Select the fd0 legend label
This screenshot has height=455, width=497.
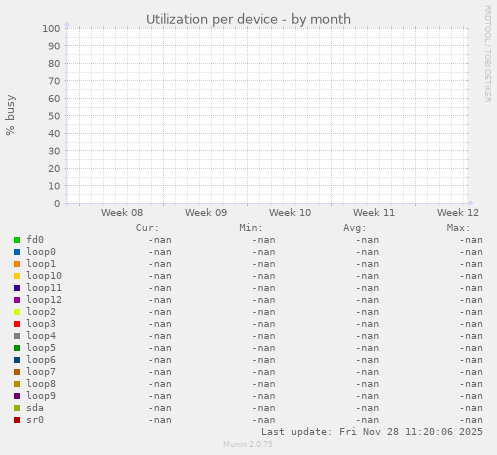[35, 240]
